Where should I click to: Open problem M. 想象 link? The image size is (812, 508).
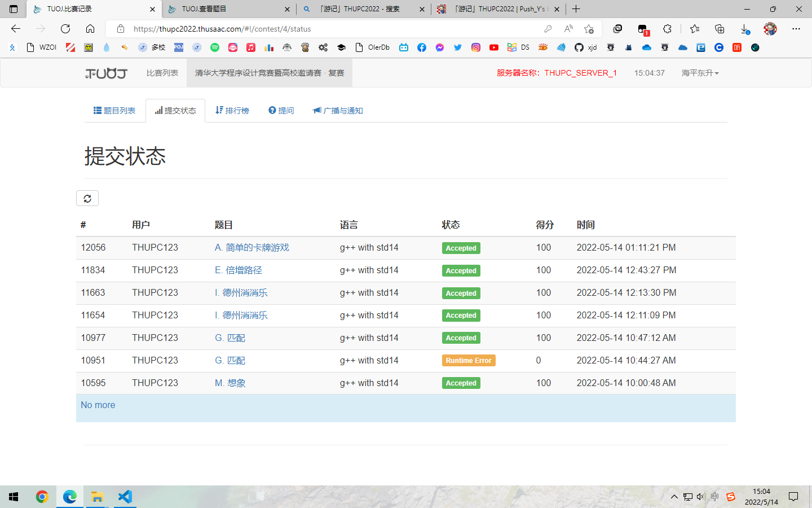click(230, 383)
